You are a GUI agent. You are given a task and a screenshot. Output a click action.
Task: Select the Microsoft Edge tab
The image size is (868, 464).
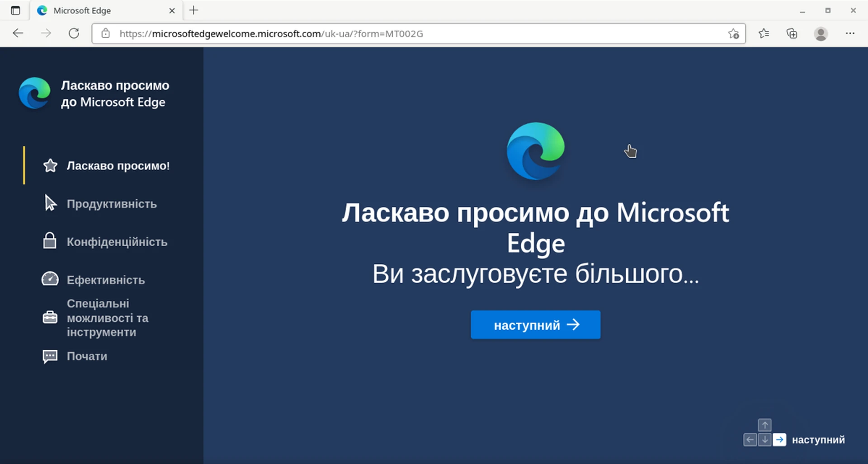(x=106, y=10)
